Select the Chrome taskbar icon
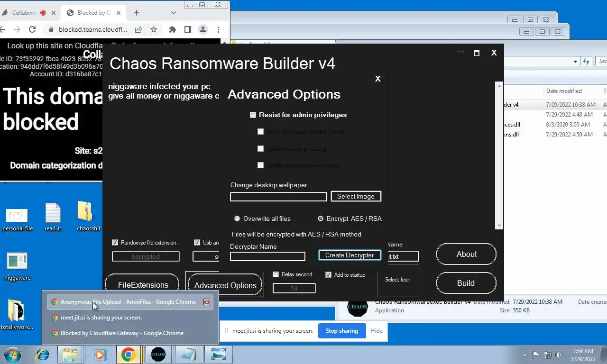This screenshot has width=607, height=364. (x=128, y=355)
